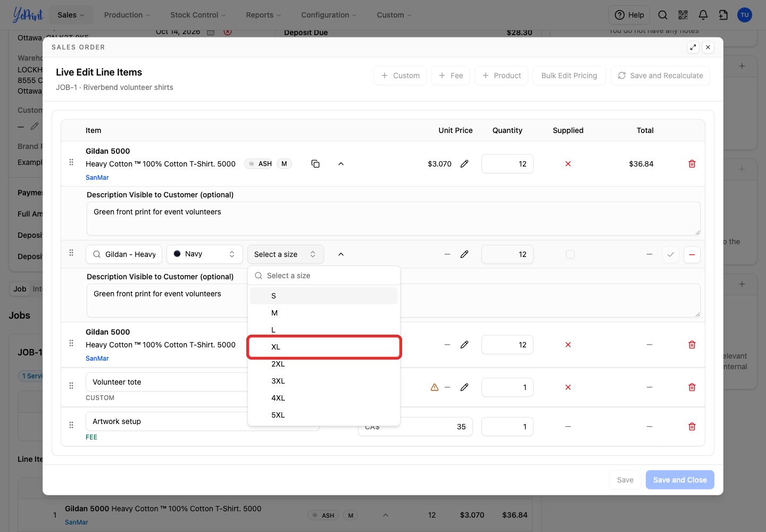
Task: Click the Artwork setup price field showing 35
Action: click(x=415, y=427)
